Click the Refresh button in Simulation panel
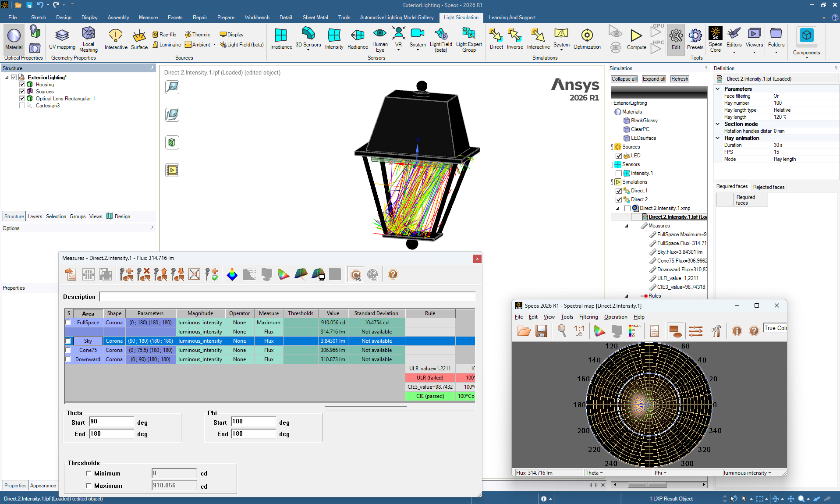 point(680,79)
